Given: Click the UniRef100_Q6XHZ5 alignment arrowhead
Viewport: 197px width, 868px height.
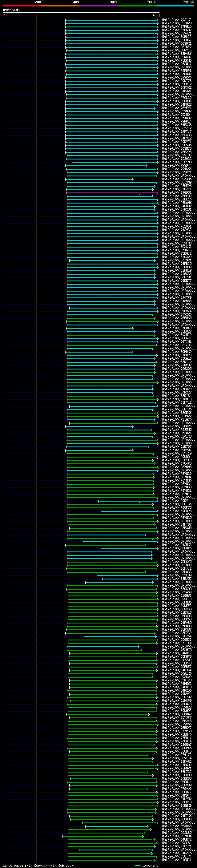Looking at the screenshot, I should [141, 650].
